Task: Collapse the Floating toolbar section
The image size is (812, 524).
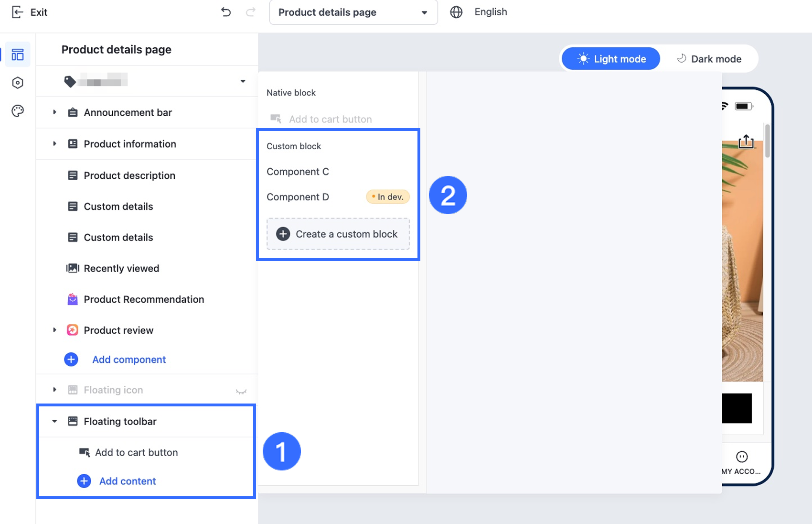Action: (x=54, y=421)
